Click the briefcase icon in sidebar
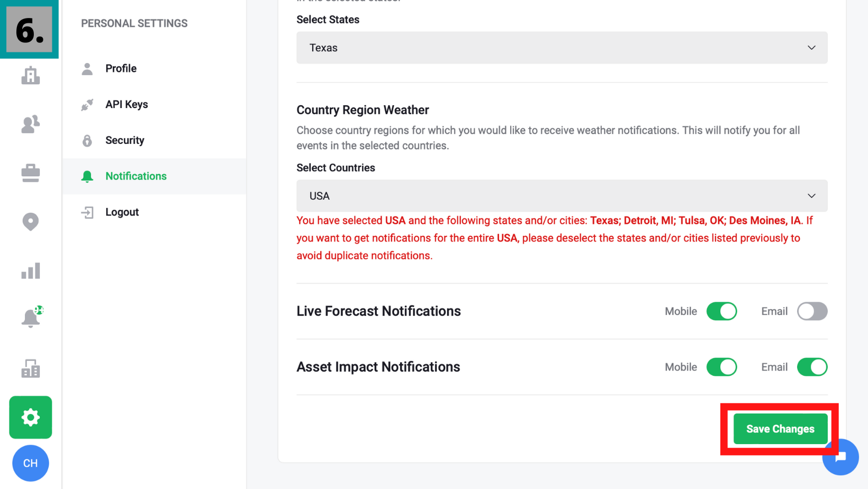This screenshot has width=868, height=489. [30, 173]
